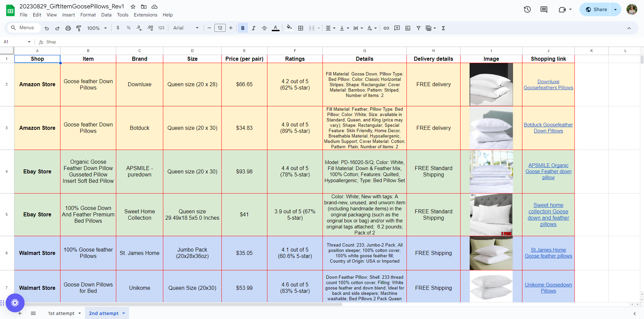The height and width of the screenshot is (319, 644).
Task: Select column G header
Action: (x=364, y=51)
